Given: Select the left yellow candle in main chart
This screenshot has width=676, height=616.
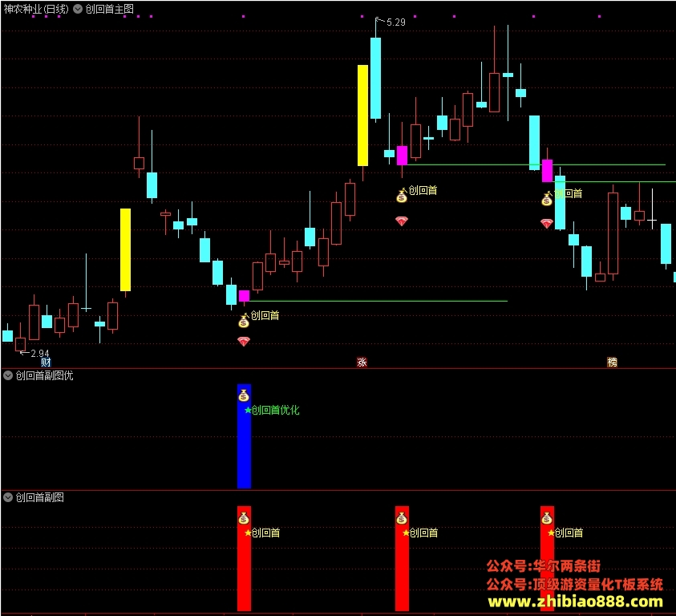Looking at the screenshot, I should (125, 249).
